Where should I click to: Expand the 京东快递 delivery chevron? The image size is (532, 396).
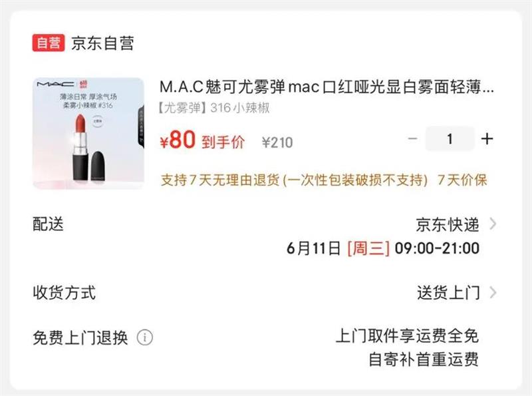point(493,224)
